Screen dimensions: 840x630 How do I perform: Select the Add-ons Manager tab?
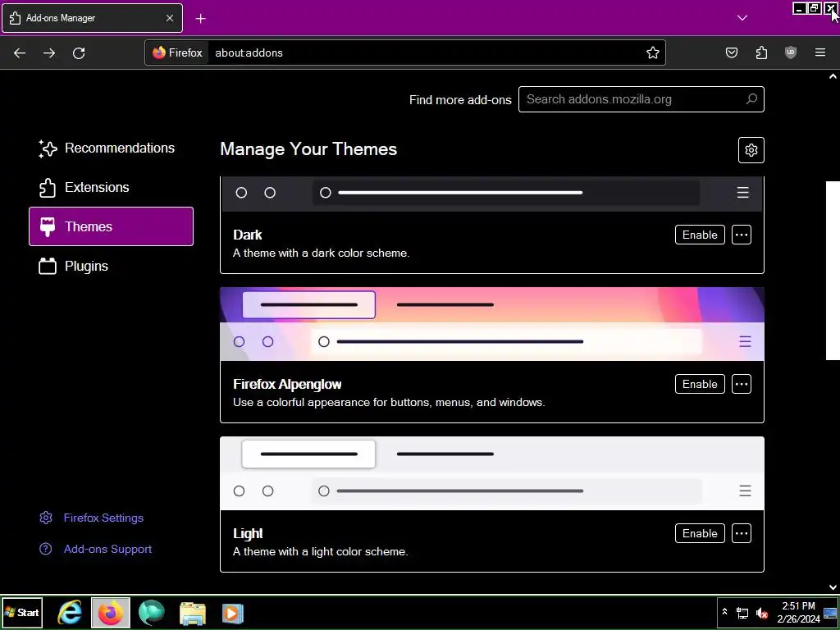(x=92, y=18)
